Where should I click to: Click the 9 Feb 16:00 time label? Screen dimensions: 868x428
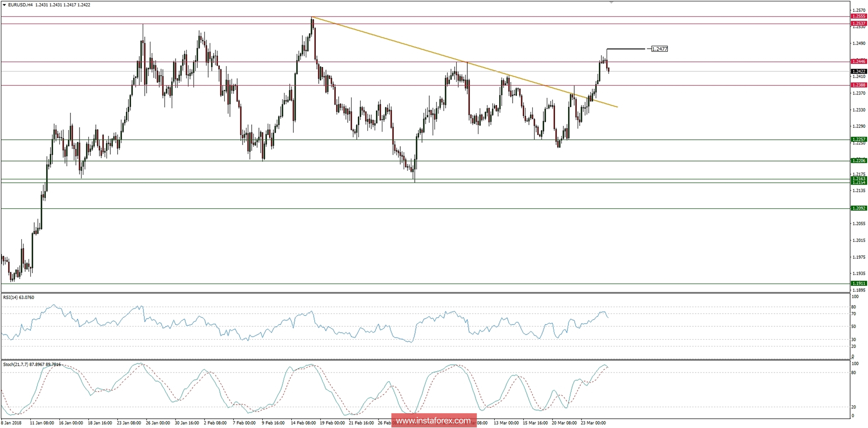click(x=273, y=423)
